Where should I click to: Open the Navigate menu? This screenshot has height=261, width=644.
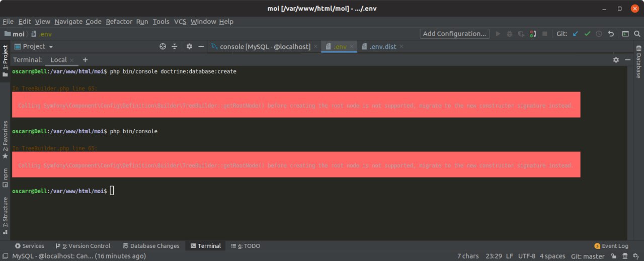coord(68,22)
